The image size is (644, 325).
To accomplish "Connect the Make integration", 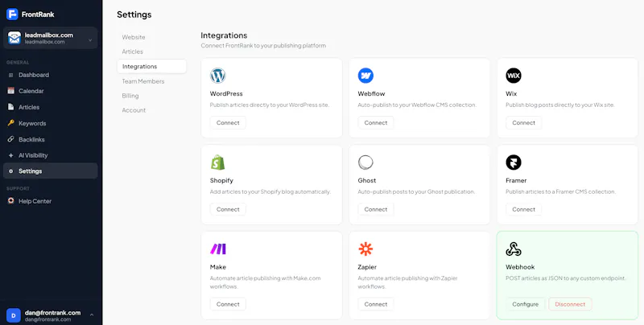I will (228, 304).
